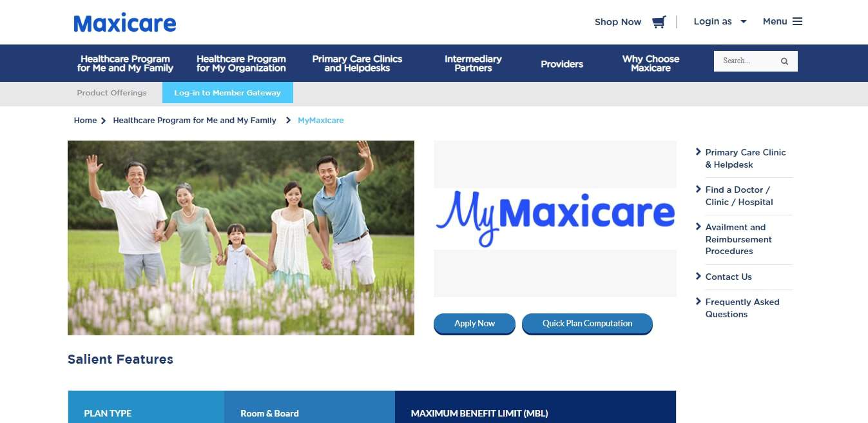This screenshot has width=868, height=423.
Task: Click the MyMaxicare breadcrumb
Action: (321, 121)
